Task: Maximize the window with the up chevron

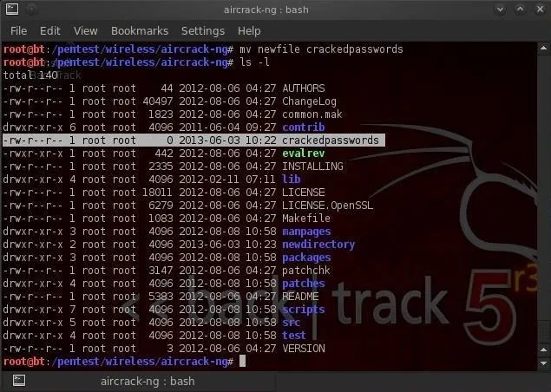Action: tap(520, 10)
